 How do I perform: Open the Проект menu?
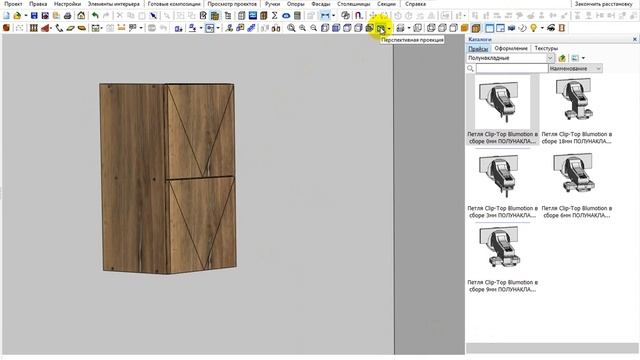coord(13,4)
